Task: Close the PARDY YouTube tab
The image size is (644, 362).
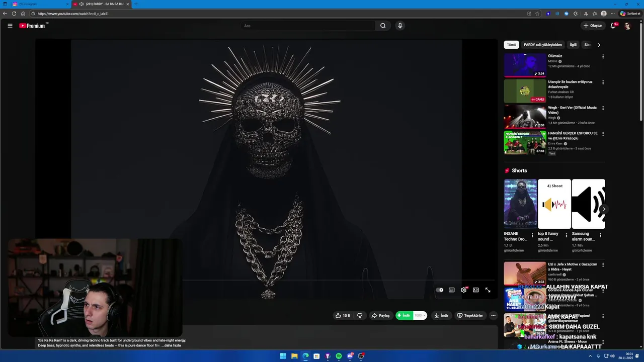Action: [127, 4]
